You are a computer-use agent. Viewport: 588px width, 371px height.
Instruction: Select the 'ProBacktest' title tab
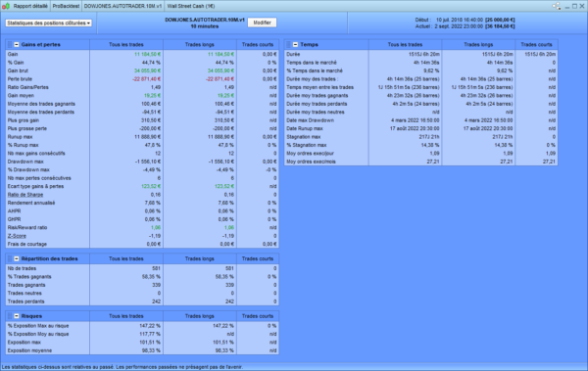pos(66,6)
